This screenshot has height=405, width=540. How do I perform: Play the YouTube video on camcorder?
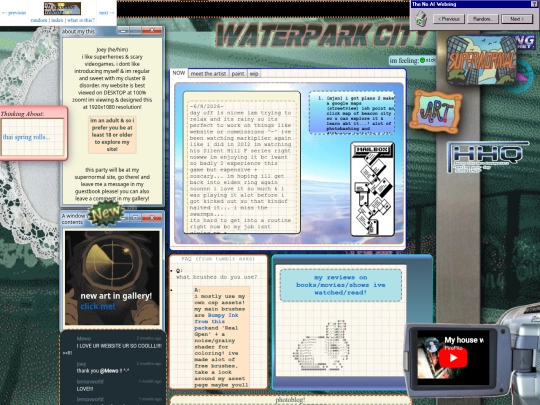tap(453, 357)
